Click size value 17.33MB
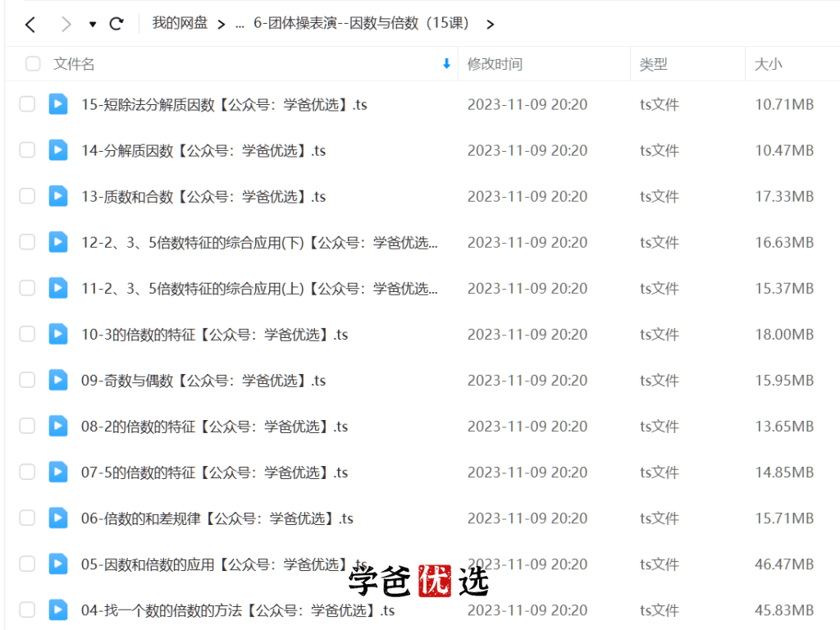840x630 pixels. click(784, 197)
